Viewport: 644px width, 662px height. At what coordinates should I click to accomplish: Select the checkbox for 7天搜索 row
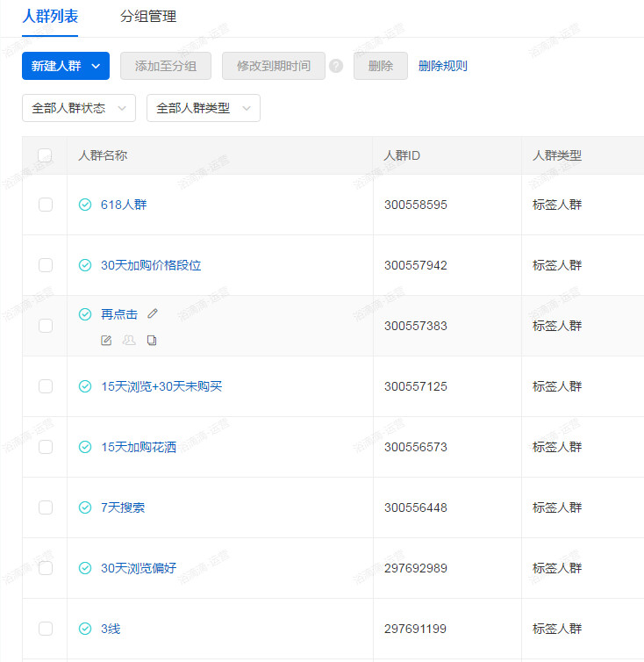tap(46, 507)
